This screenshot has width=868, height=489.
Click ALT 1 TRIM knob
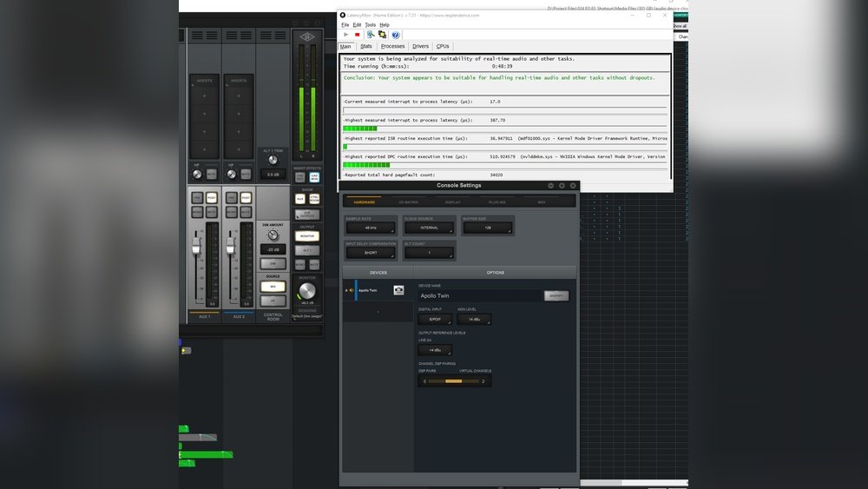tap(273, 160)
